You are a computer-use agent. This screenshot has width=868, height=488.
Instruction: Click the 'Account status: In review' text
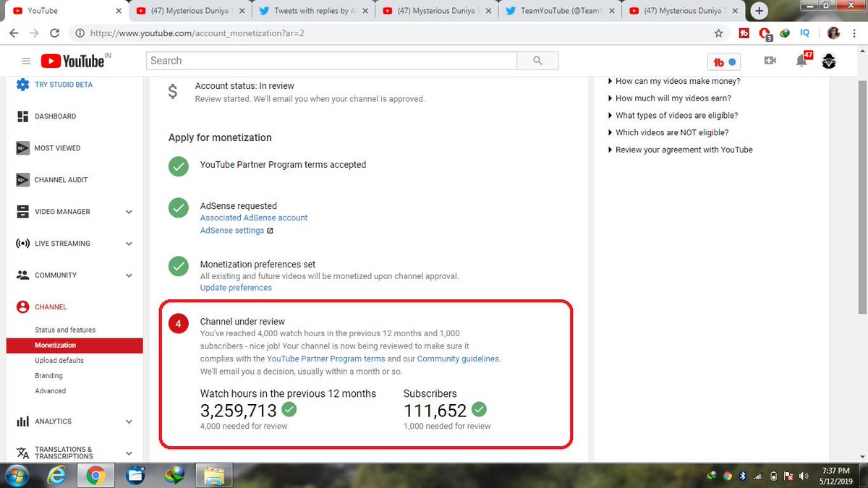[244, 86]
